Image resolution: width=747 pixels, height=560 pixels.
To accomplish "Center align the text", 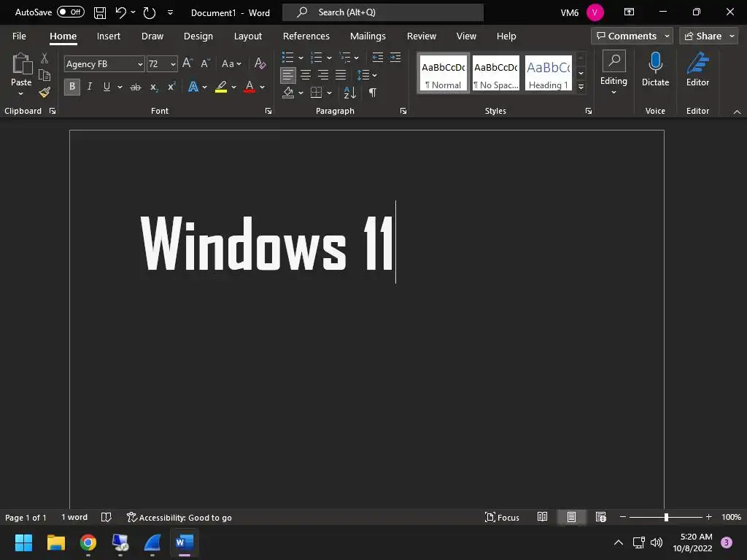I will coord(306,75).
